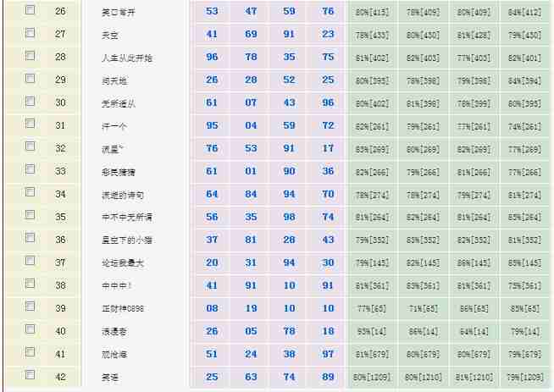The width and height of the screenshot is (554, 392).
Task: Check the box beside row 33
Action: coord(30,170)
